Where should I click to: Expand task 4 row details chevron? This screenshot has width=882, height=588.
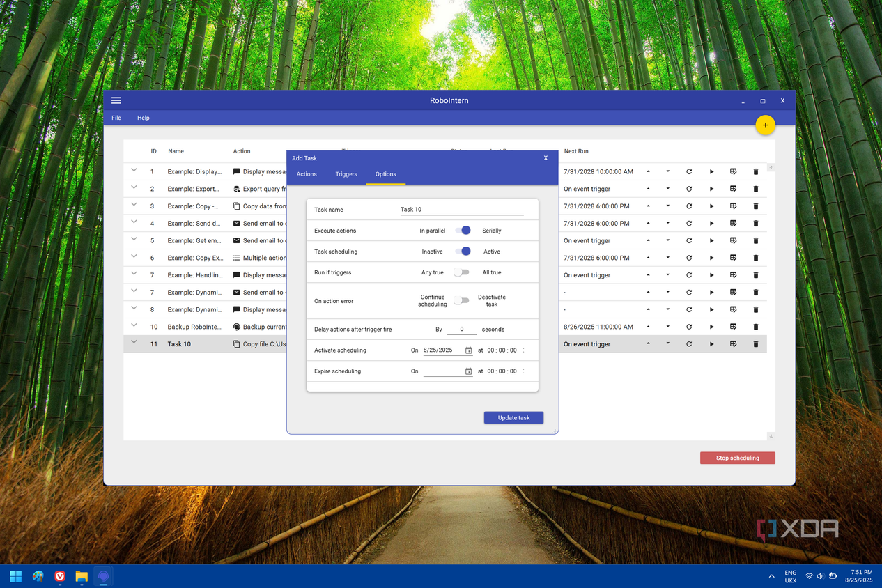click(x=134, y=222)
